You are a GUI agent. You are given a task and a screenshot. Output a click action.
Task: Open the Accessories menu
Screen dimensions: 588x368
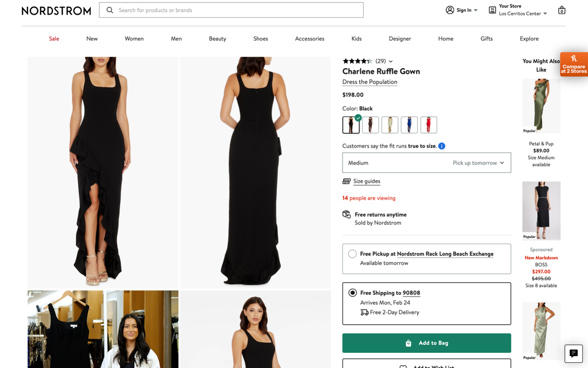coord(310,39)
